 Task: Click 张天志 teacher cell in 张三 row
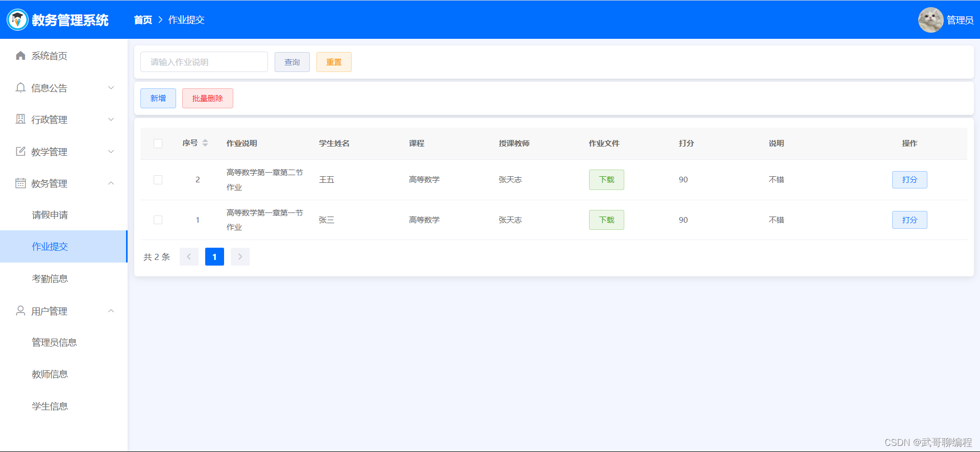(x=510, y=220)
